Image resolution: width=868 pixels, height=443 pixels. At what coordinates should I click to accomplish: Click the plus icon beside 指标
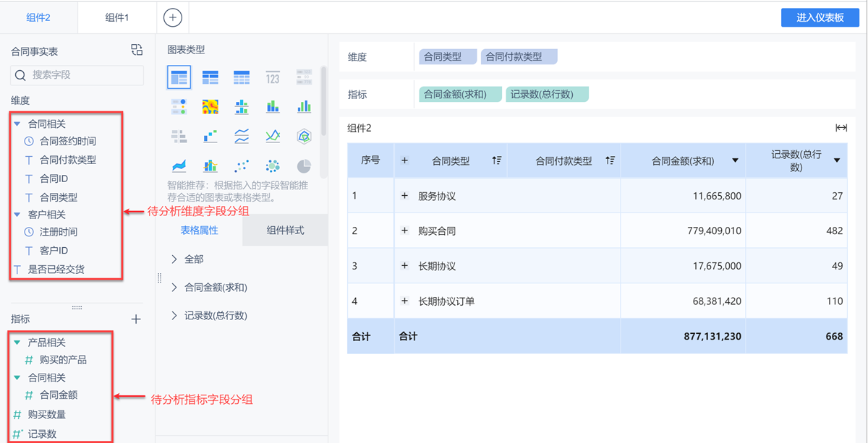[136, 319]
